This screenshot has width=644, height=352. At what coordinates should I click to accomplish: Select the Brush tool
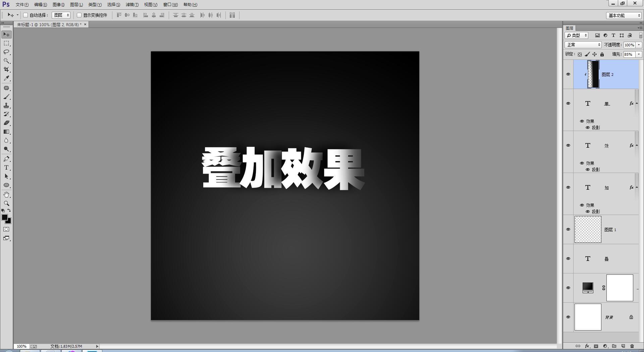click(x=6, y=97)
